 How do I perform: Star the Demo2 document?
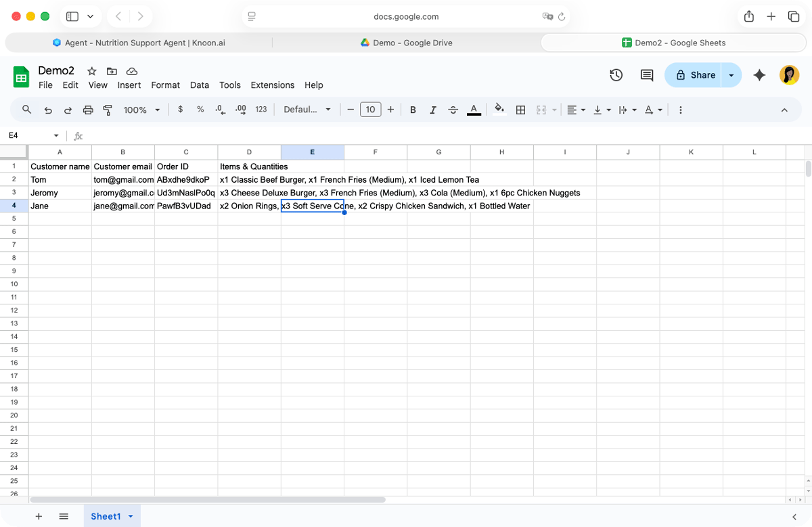coord(91,70)
